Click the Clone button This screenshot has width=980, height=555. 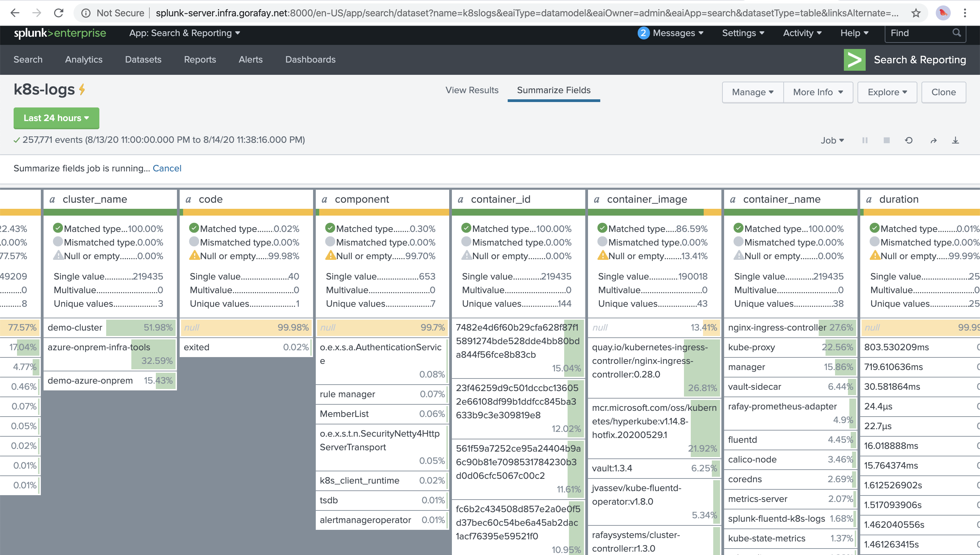[x=943, y=92]
